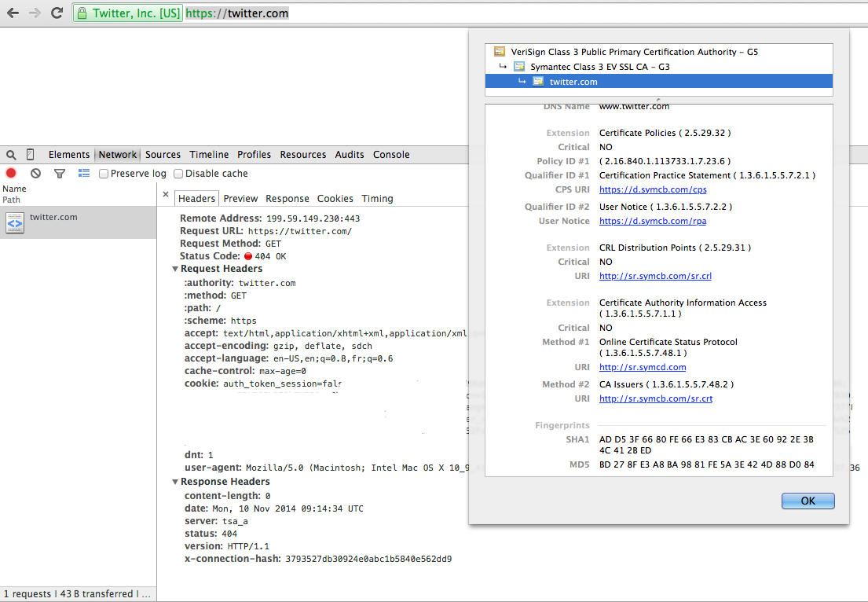Viewport: 868px width, 602px height.
Task: Click the date response header line
Action: [x=274, y=508]
